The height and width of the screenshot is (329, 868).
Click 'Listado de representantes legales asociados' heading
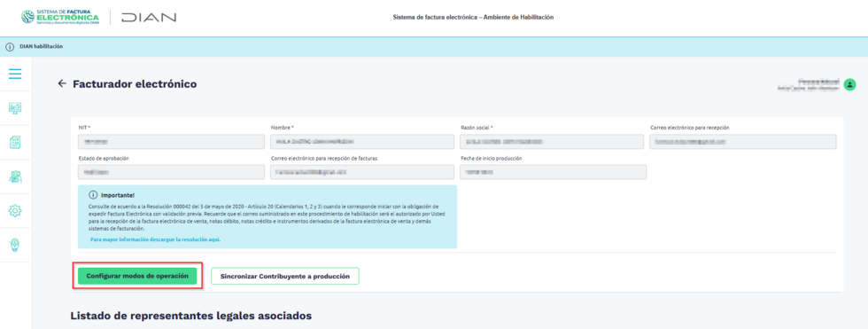191,316
